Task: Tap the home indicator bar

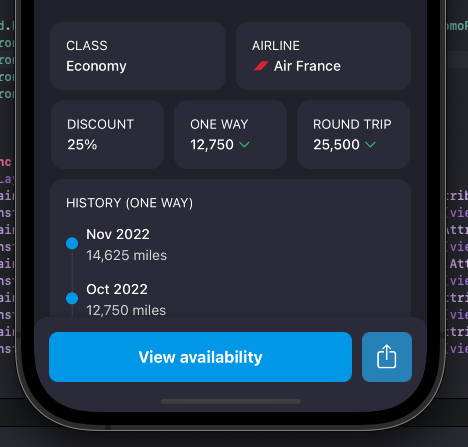Action: pyautogui.click(x=231, y=401)
